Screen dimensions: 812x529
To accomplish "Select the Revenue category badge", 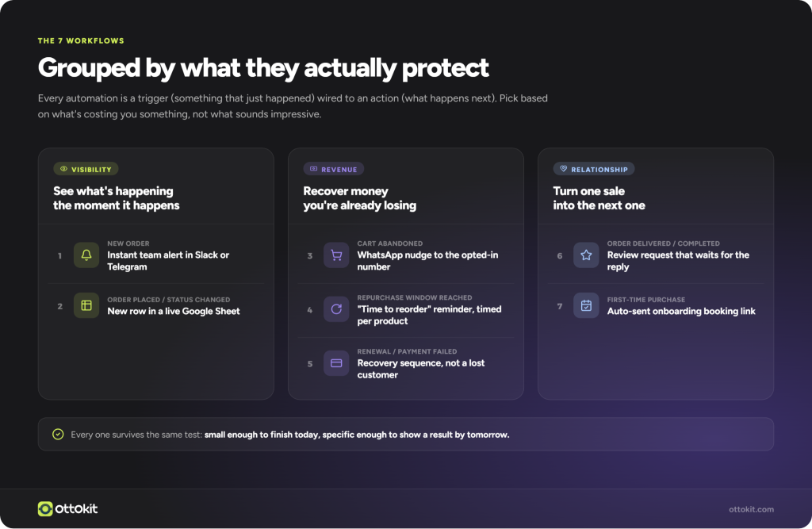I will coord(334,169).
